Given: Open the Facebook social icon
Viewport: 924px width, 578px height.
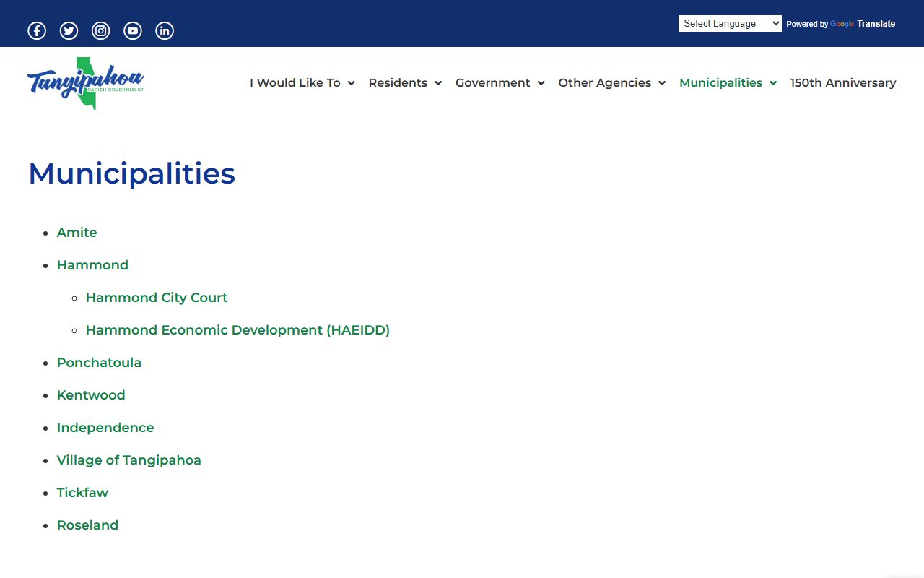Looking at the screenshot, I should point(37,30).
